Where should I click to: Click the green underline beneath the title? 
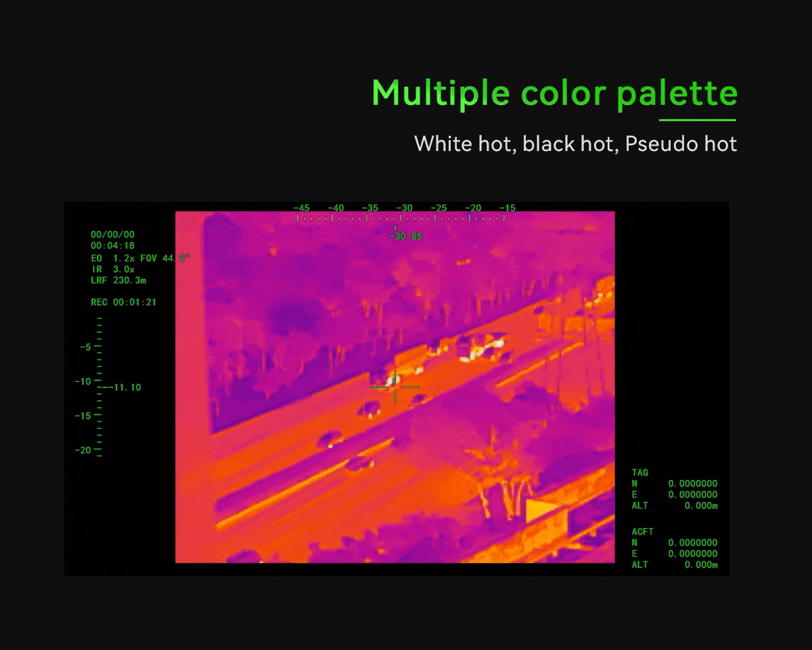[697, 121]
